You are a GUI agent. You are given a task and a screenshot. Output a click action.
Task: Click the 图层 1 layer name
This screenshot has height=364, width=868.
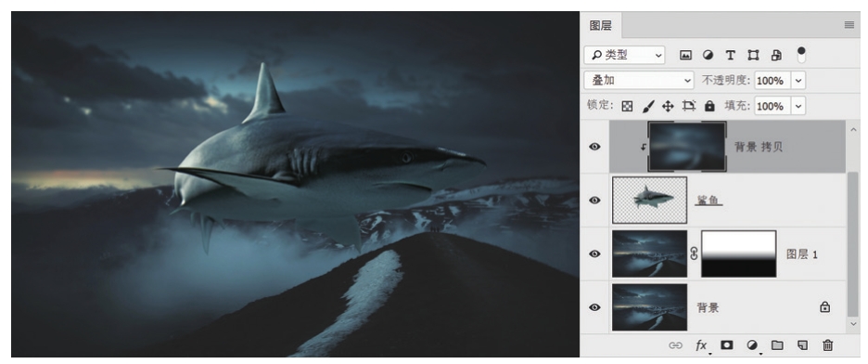(802, 254)
